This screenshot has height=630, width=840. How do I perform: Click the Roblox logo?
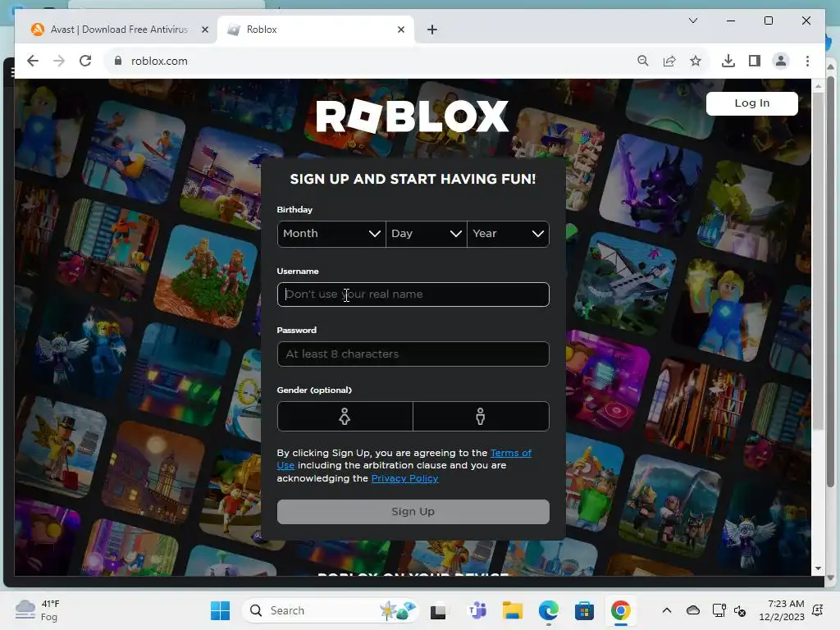pos(412,116)
